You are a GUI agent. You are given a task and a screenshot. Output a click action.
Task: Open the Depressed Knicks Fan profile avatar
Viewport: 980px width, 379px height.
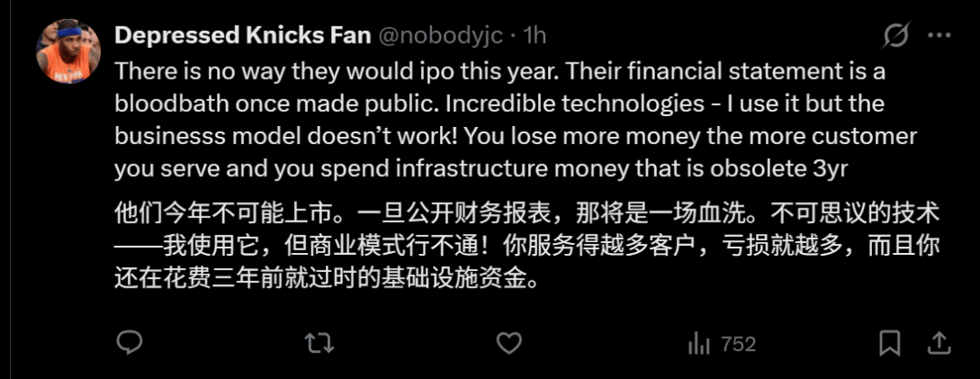click(x=68, y=51)
